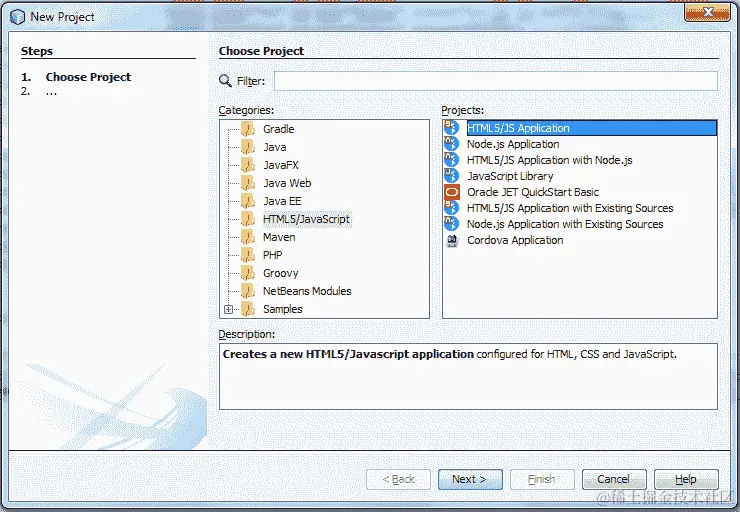Choose Node.js Application with Existing Sources
The height and width of the screenshot is (512, 740).
[x=565, y=224]
